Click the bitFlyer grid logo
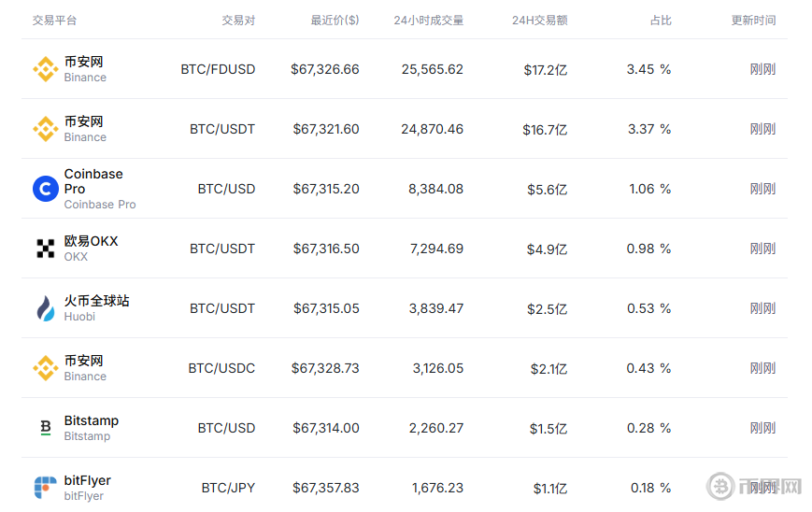 click(x=46, y=488)
